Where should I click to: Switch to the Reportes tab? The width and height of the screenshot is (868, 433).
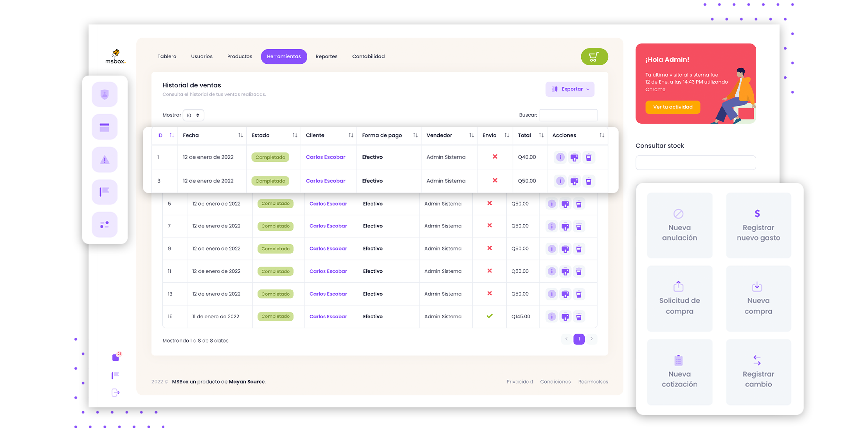pos(326,57)
